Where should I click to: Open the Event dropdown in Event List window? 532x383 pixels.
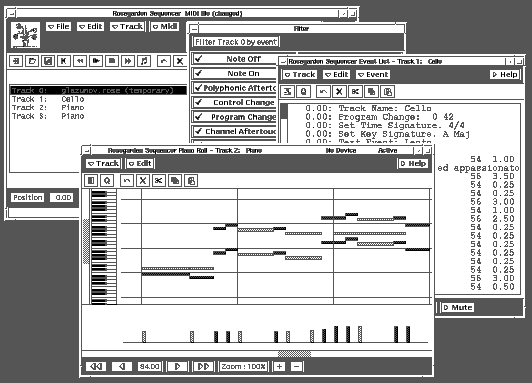(373, 74)
